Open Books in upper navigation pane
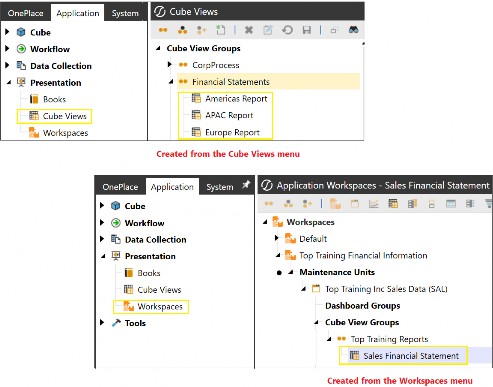The width and height of the screenshot is (493, 387). click(54, 99)
